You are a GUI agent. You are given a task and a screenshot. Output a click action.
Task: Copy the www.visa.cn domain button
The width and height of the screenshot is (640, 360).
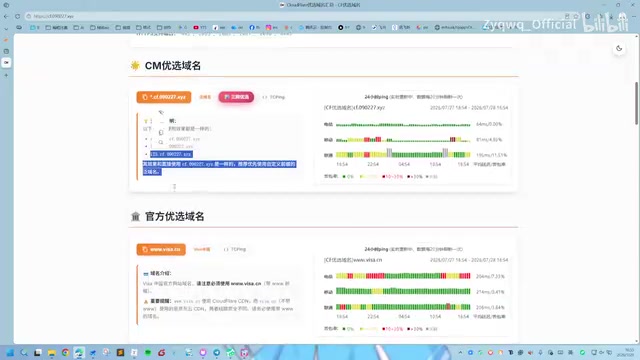tap(161, 249)
